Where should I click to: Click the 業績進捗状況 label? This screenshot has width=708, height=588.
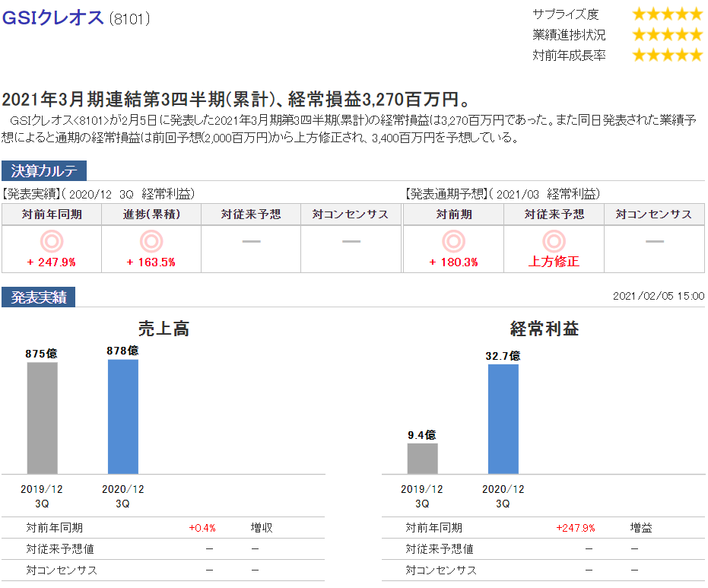tap(569, 35)
